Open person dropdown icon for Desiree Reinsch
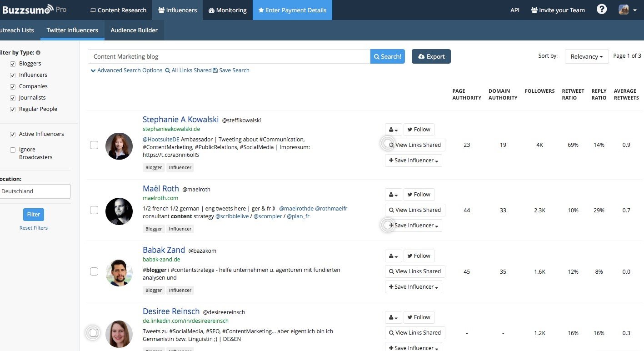This screenshot has height=351, width=644. pos(393,317)
